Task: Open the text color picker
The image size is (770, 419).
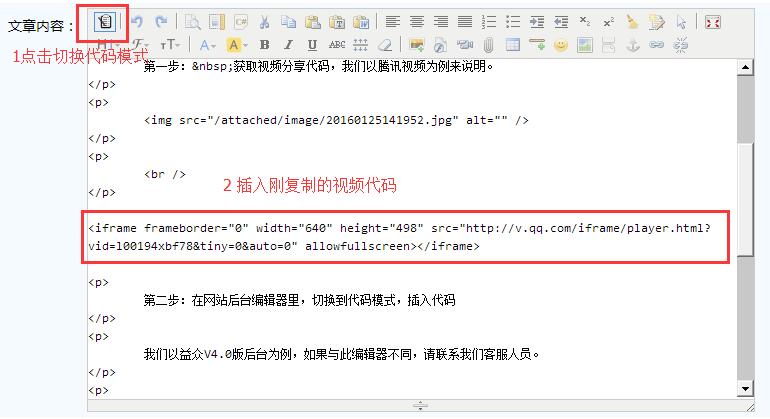Action: click(x=208, y=45)
